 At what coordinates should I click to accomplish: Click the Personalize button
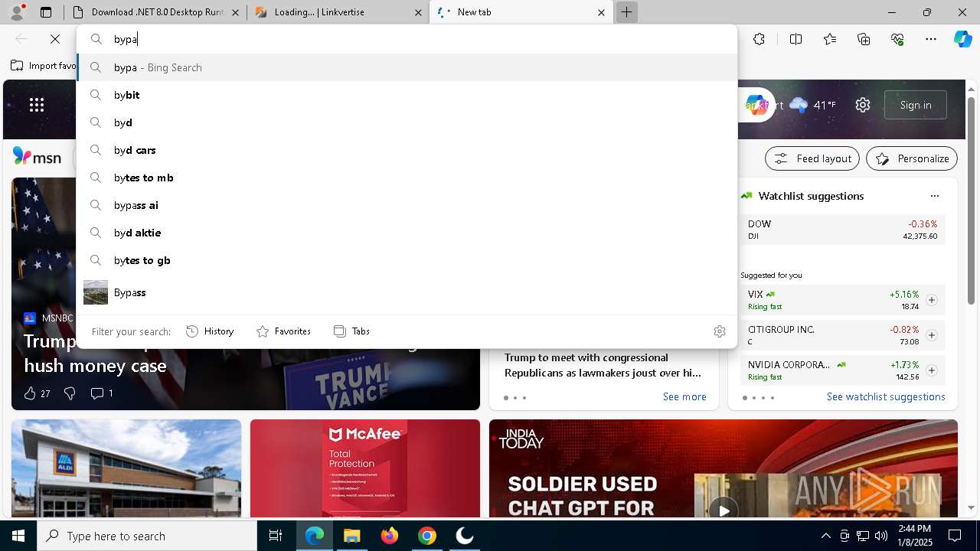tap(912, 158)
